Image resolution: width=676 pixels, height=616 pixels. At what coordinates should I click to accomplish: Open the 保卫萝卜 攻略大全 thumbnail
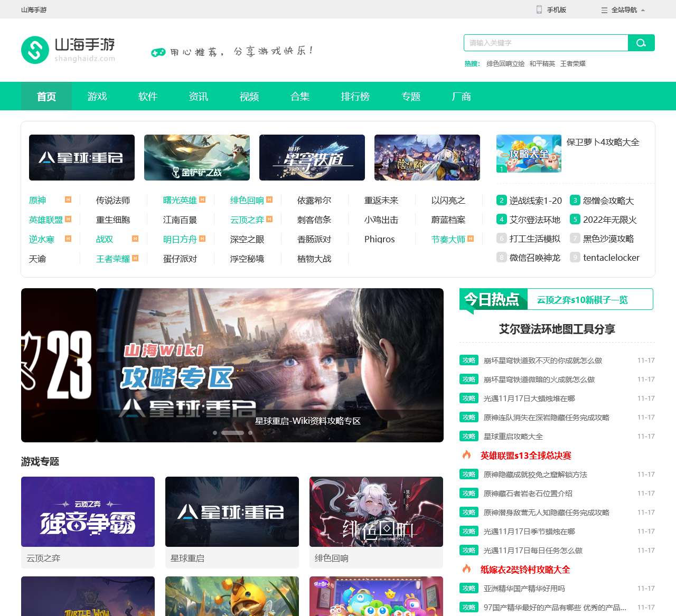click(529, 154)
